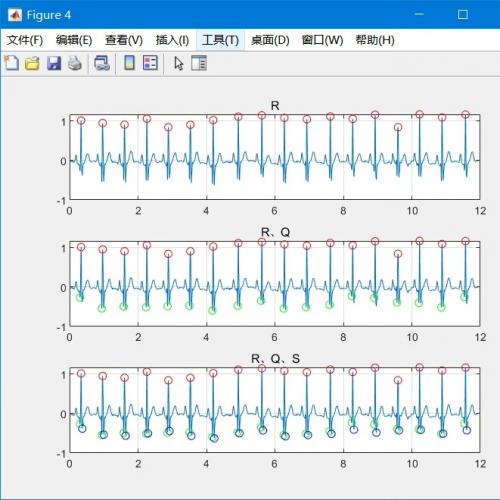Minimize the Figure 4 window
Viewport: 500px width, 500px height.
(x=419, y=14)
